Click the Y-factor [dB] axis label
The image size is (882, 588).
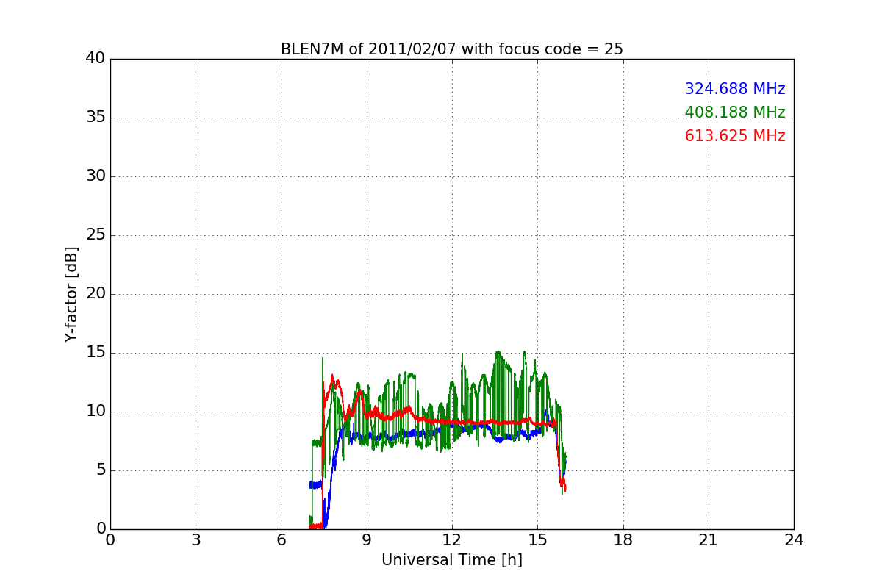[71, 294]
